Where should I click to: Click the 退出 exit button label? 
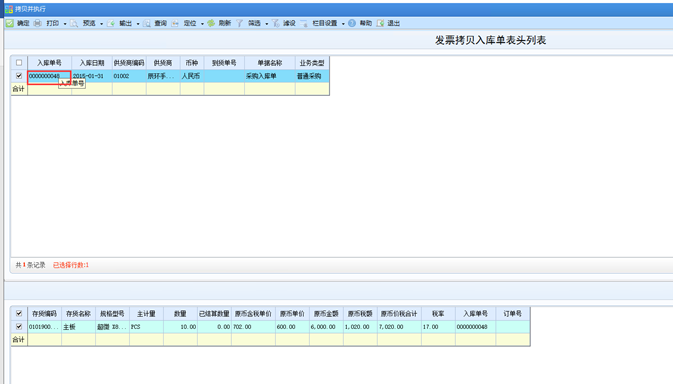[x=394, y=23]
